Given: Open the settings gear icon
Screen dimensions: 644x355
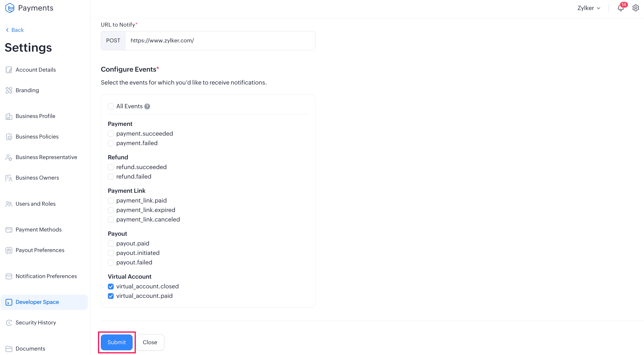Looking at the screenshot, I should click(636, 8).
